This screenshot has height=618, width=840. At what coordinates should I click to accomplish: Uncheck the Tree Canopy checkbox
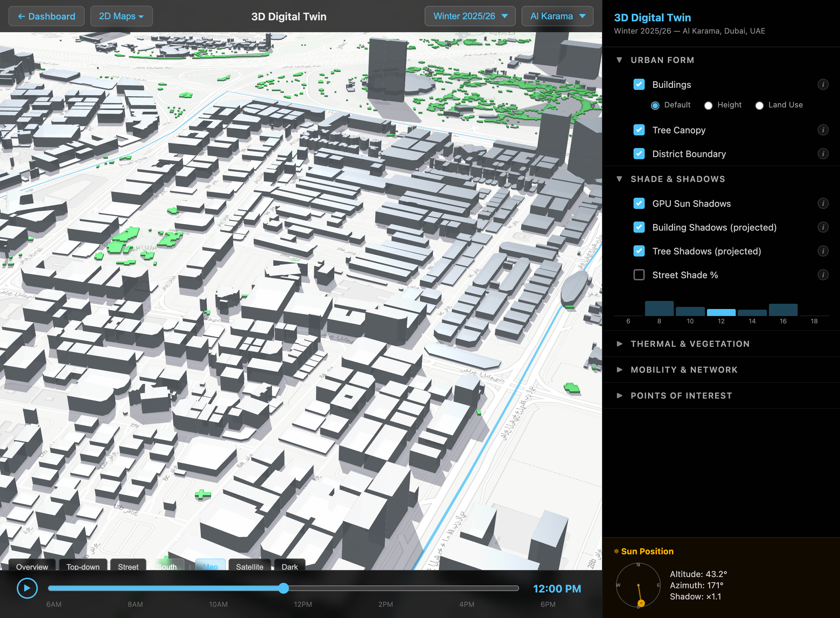639,130
